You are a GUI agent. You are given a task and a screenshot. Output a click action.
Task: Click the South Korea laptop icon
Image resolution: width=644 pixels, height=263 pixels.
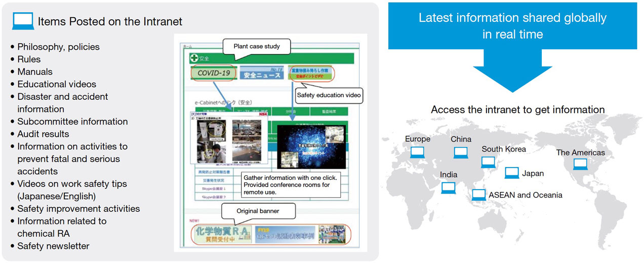[x=488, y=162]
